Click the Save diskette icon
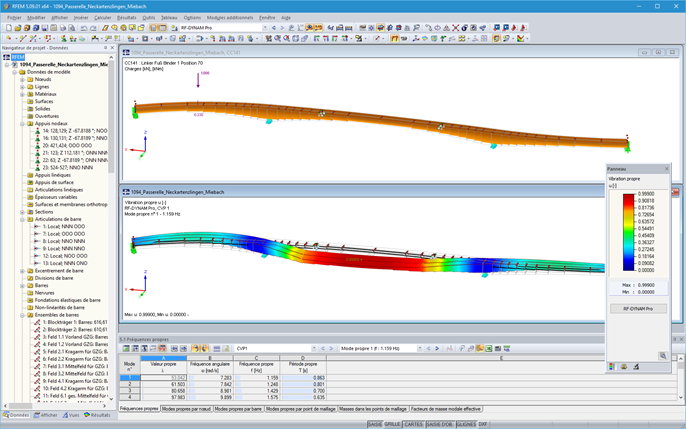The width and height of the screenshot is (686, 429). pos(45,28)
